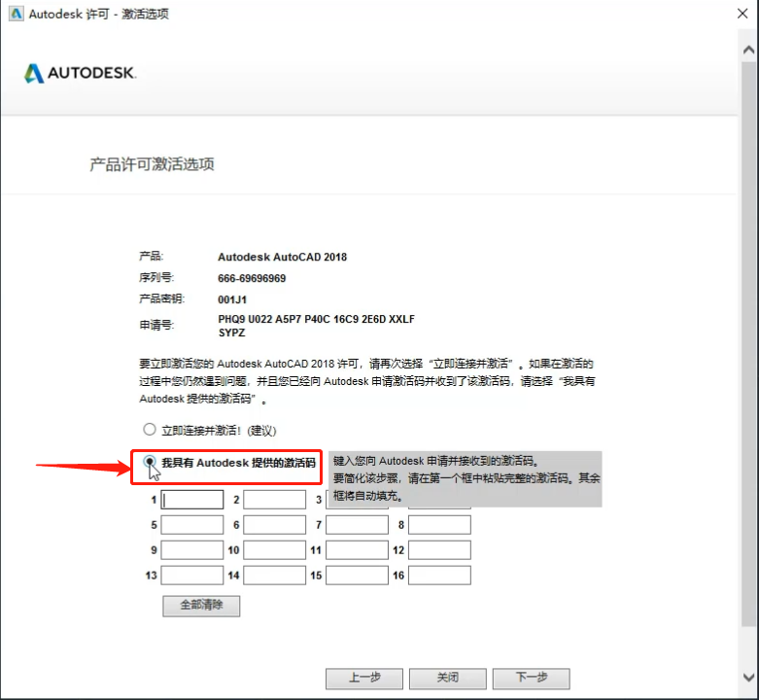
Task: Click activation code field 8
Action: tap(439, 525)
